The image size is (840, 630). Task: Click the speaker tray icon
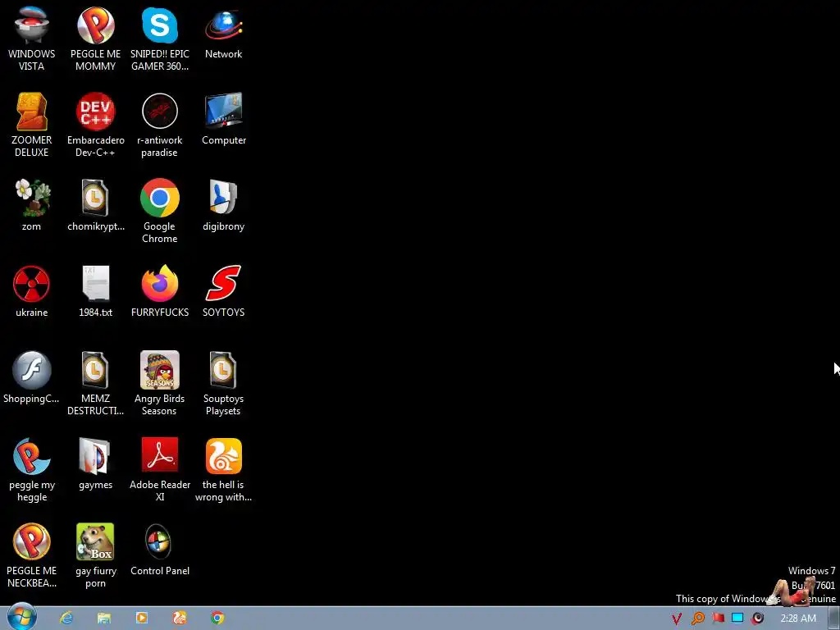757,619
